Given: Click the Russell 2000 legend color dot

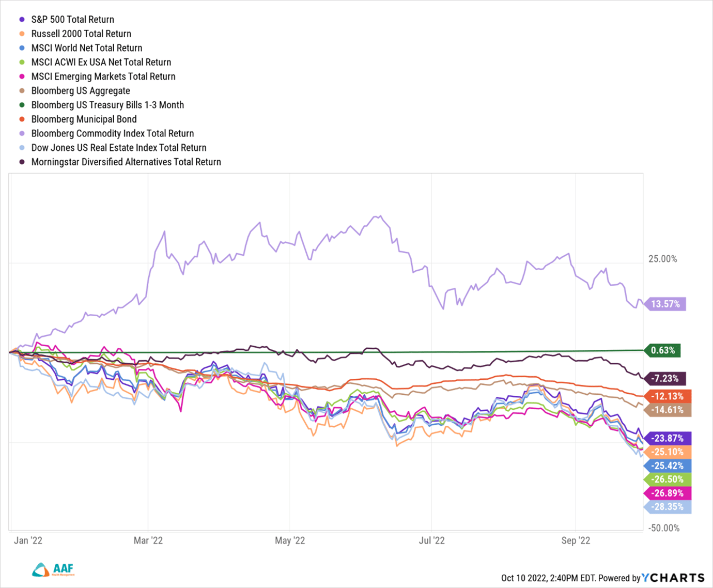Looking at the screenshot, I should [22, 34].
